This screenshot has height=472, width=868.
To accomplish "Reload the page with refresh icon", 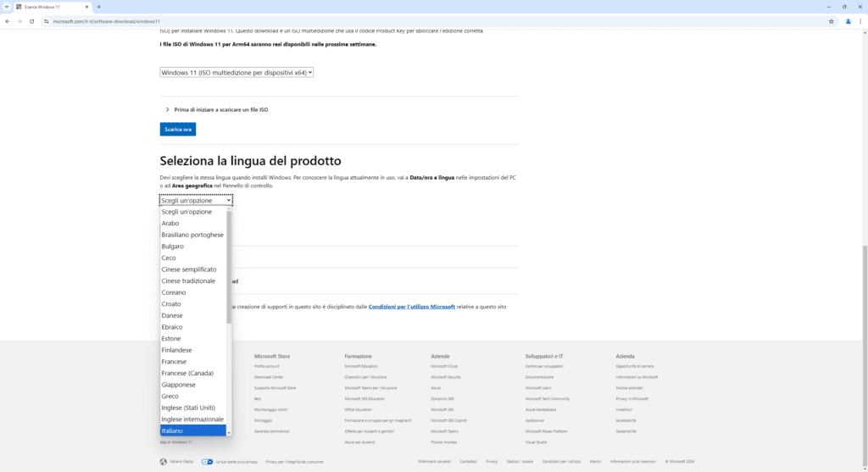I will click(31, 21).
